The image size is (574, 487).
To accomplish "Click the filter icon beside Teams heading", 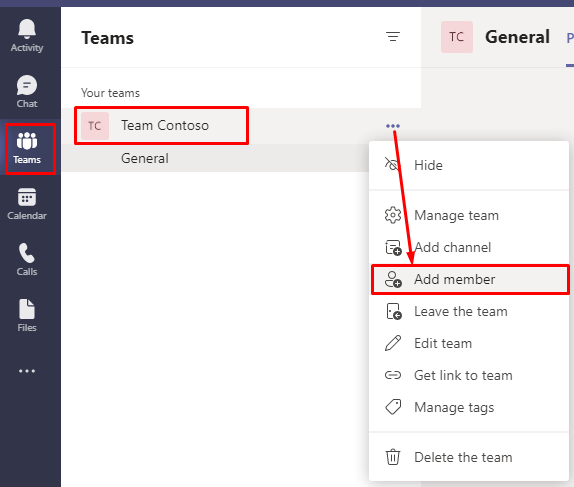I will pyautogui.click(x=393, y=37).
